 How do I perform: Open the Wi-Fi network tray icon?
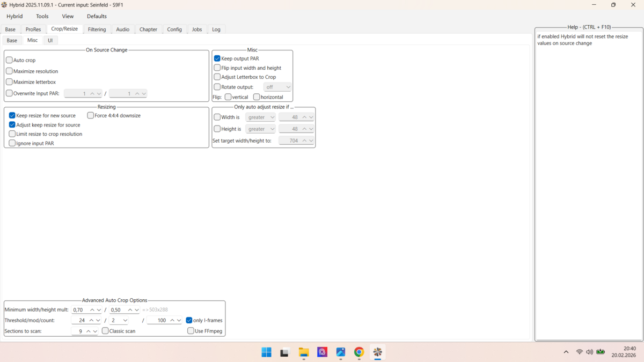(x=579, y=352)
